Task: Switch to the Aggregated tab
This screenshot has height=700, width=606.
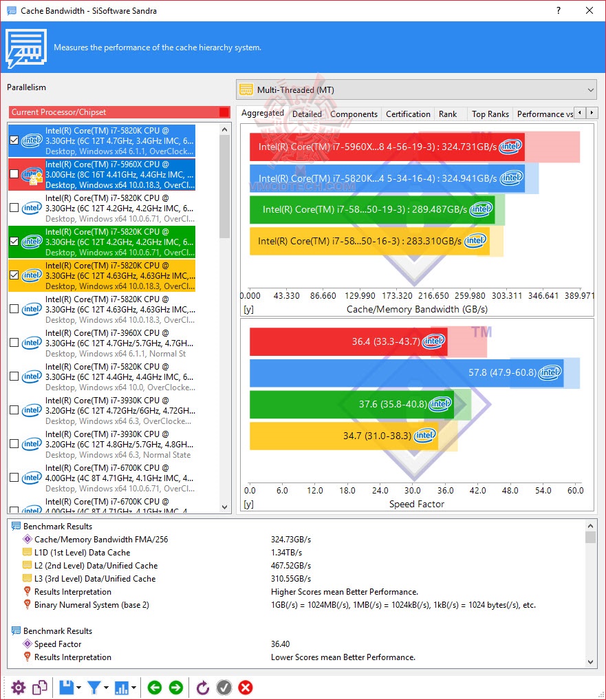Action: point(262,113)
